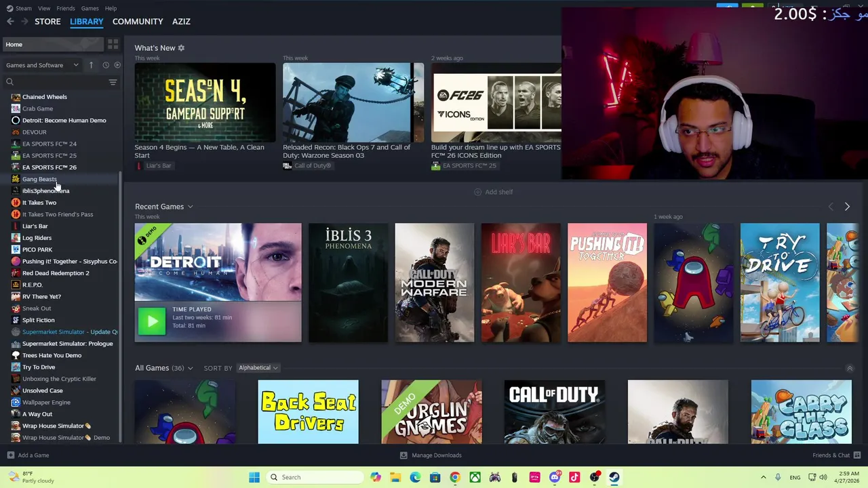This screenshot has width=868, height=488.
Task: Open the Help menu
Action: coord(111,8)
